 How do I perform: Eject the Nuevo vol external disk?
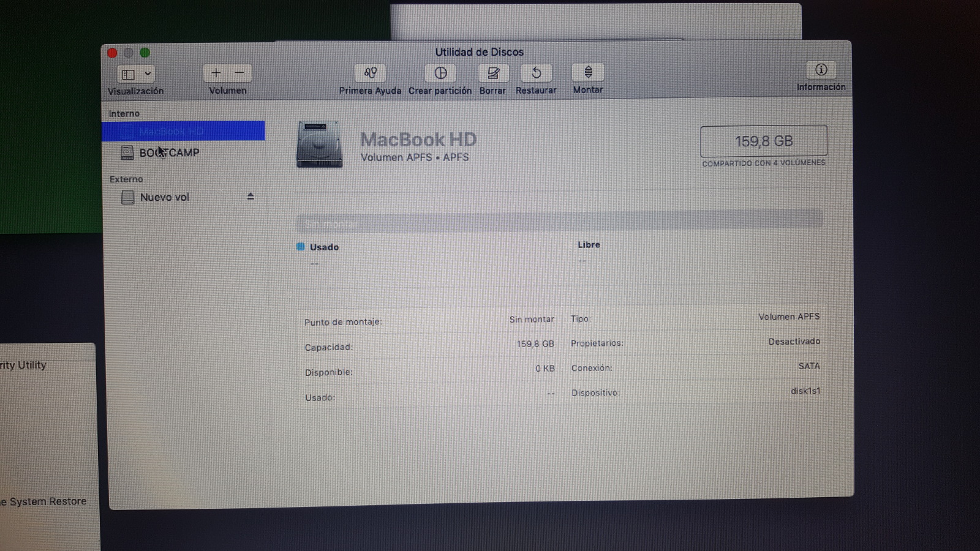pyautogui.click(x=251, y=197)
